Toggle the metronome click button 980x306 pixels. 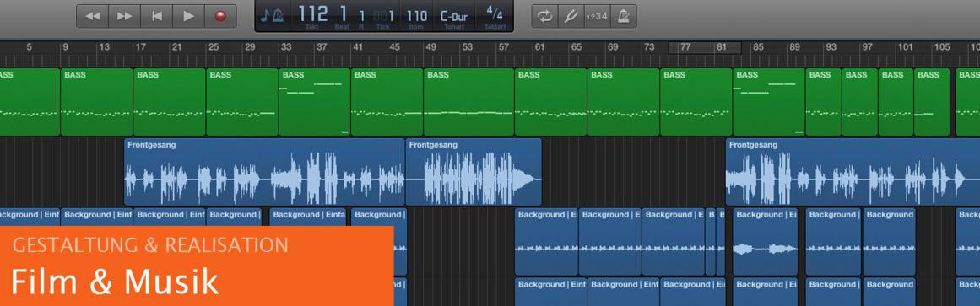click(623, 16)
